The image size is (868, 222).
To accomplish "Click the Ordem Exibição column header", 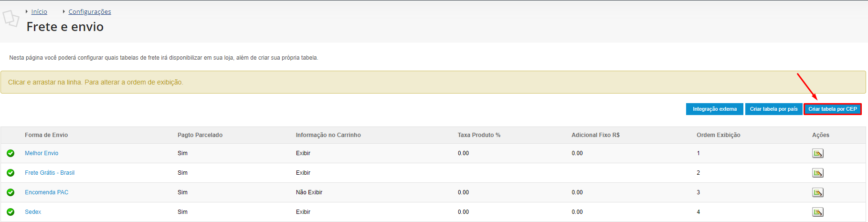I will tap(718, 135).
